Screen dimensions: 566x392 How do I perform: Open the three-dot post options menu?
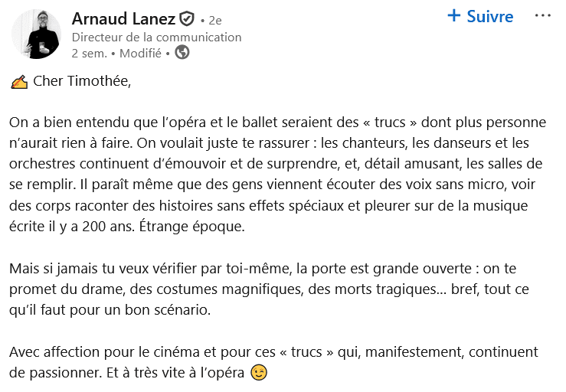[x=542, y=16]
